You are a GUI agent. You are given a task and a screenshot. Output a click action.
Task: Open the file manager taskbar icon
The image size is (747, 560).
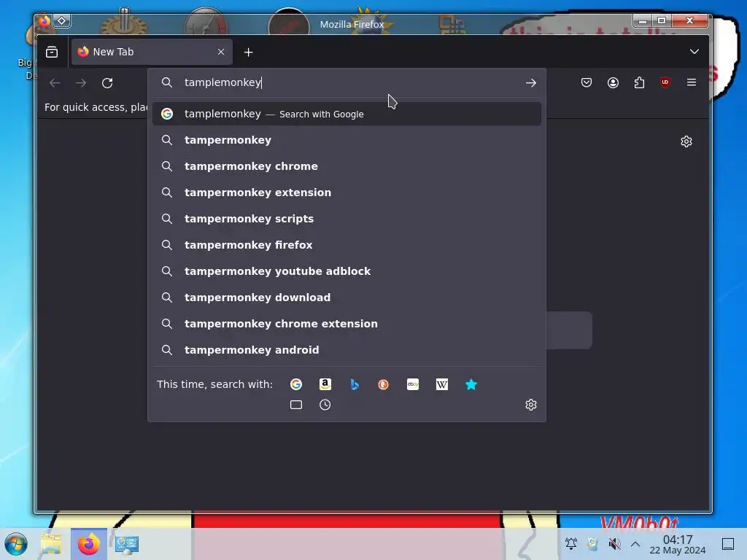(x=51, y=544)
